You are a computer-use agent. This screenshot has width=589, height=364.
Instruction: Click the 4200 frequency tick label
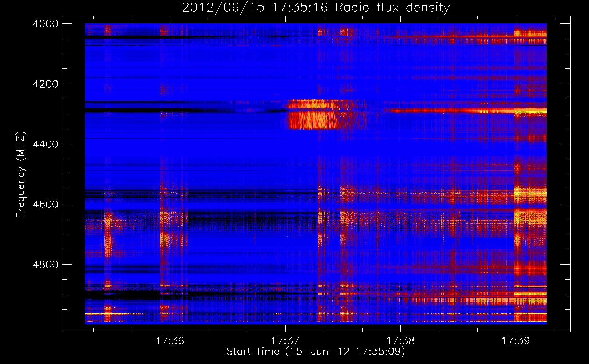tap(46, 84)
